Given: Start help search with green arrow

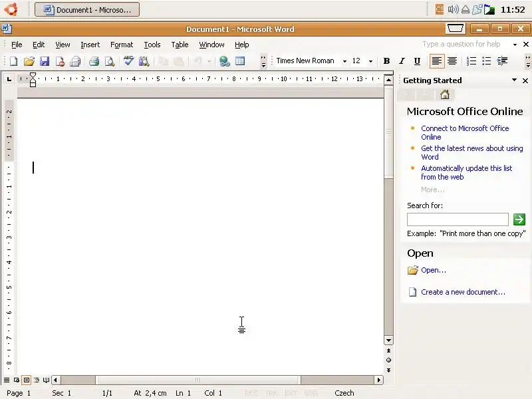Looking at the screenshot, I should pos(519,219).
